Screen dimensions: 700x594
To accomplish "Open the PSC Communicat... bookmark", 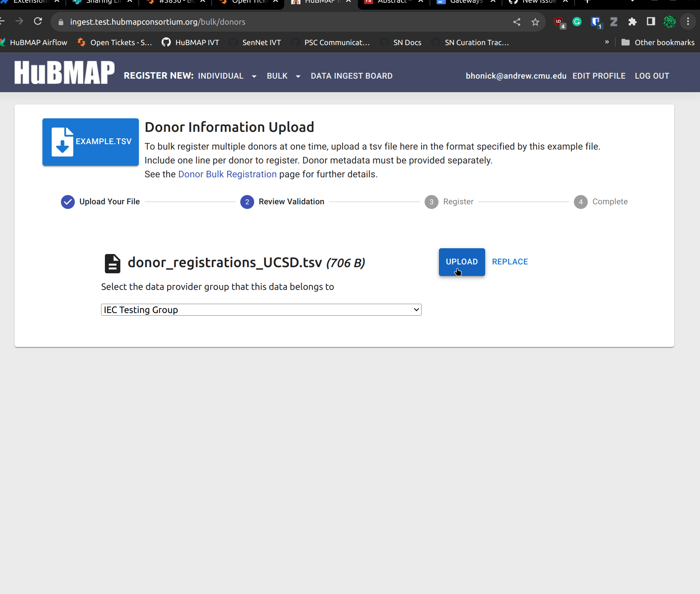I will click(331, 42).
